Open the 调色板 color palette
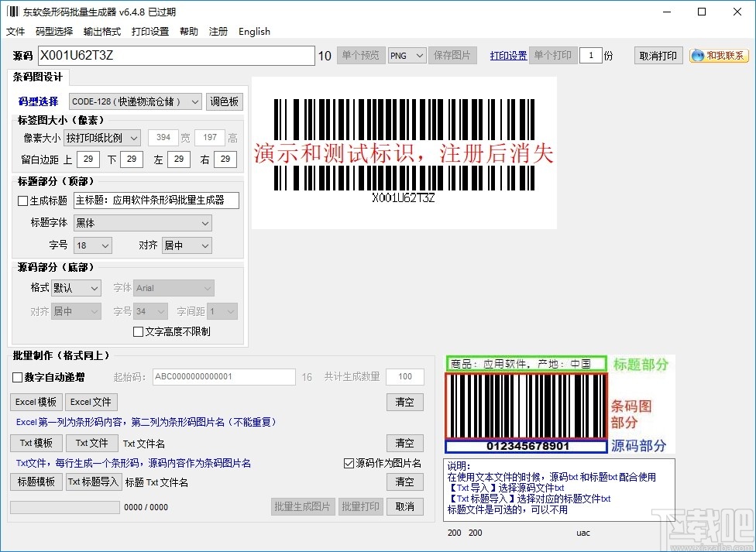This screenshot has width=756, height=552. [225, 101]
